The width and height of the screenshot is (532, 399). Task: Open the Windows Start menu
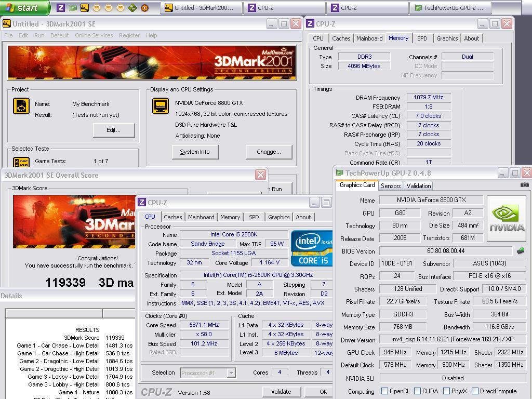[24, 7]
